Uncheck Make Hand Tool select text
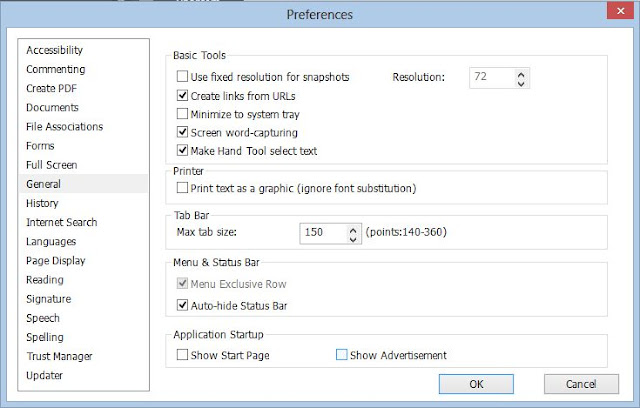 pyautogui.click(x=182, y=151)
